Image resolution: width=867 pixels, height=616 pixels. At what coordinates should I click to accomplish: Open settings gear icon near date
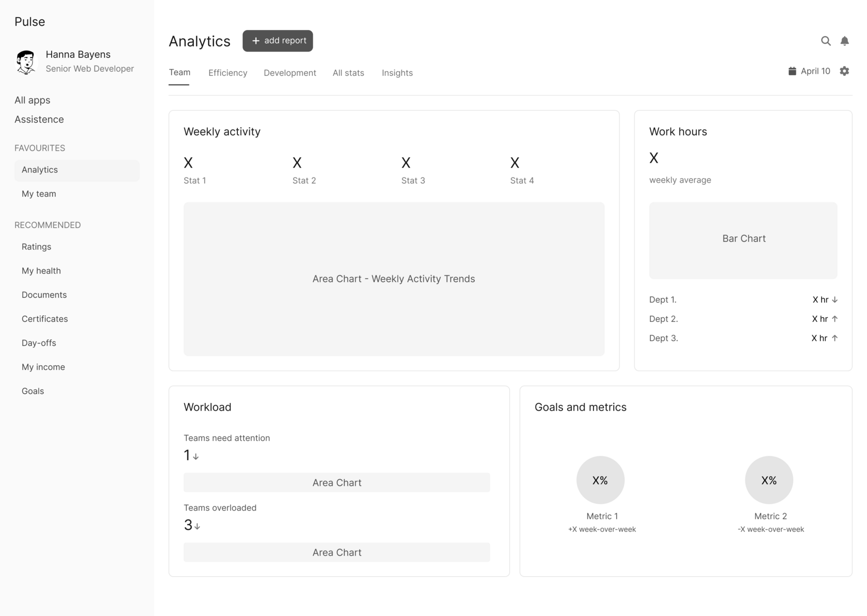[844, 71]
